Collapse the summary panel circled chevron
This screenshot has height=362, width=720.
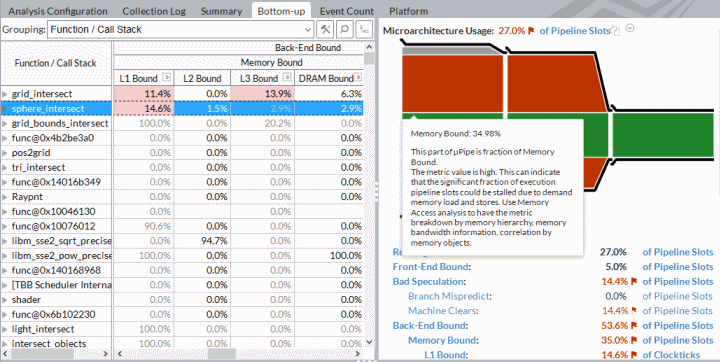(630, 28)
